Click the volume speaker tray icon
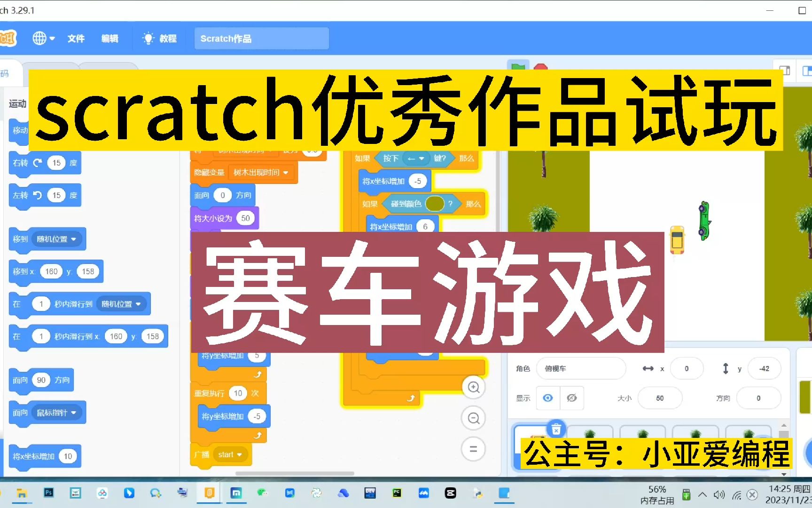 719,495
